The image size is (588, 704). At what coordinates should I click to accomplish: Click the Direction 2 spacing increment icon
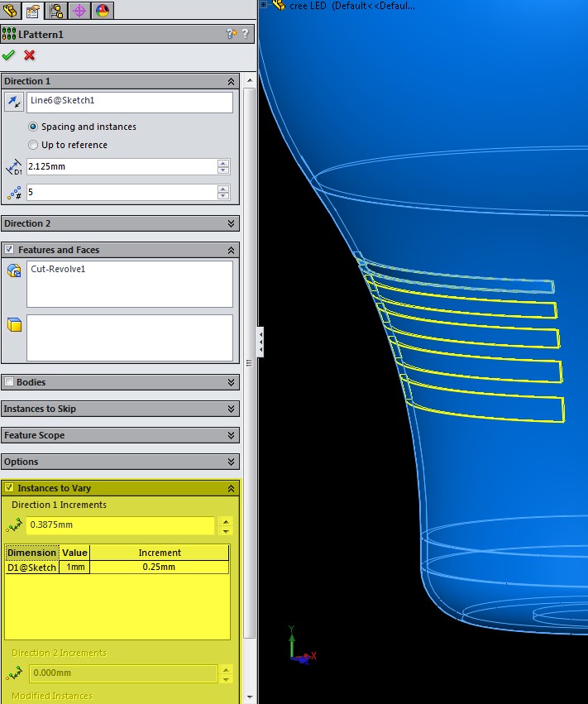(x=14, y=673)
